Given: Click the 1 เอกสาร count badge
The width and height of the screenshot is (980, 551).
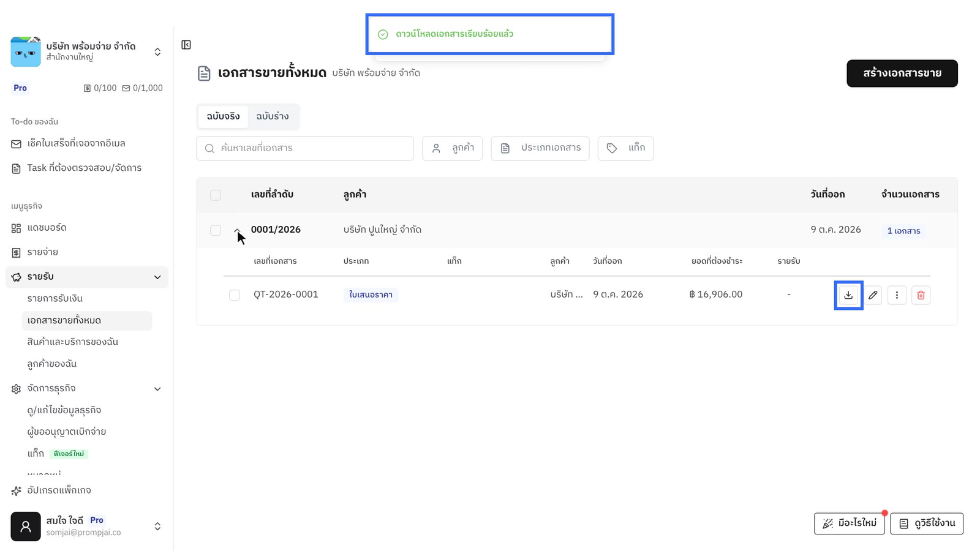Looking at the screenshot, I should [904, 231].
